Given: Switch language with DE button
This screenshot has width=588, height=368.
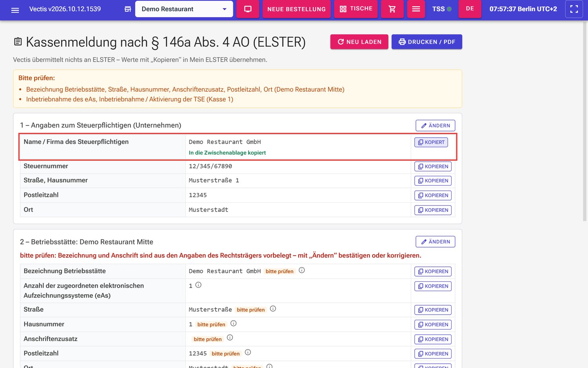Looking at the screenshot, I should (x=470, y=9).
